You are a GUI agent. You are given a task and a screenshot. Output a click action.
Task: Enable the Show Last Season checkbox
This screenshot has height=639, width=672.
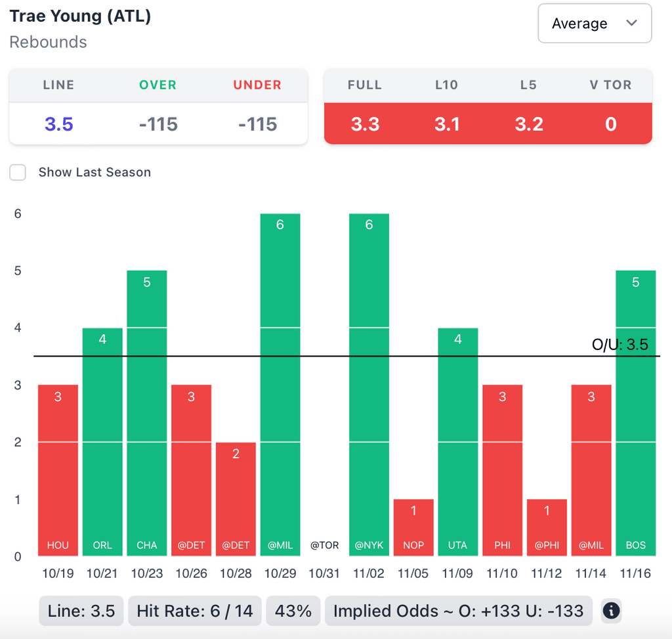coord(18,173)
